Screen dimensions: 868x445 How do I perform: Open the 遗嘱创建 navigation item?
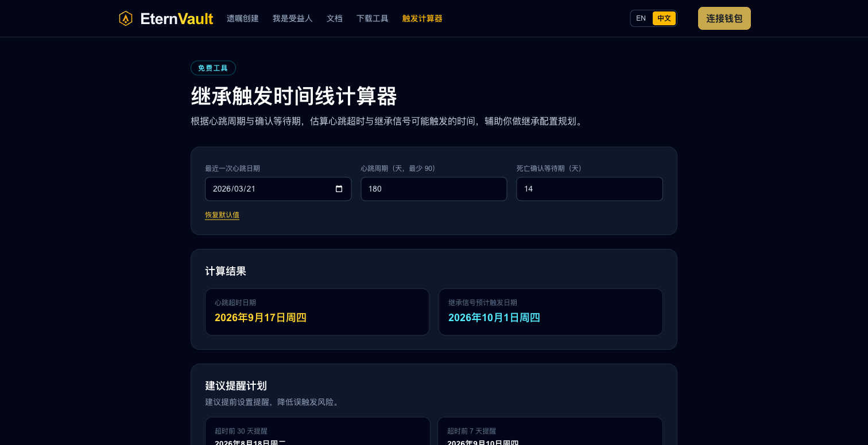[x=242, y=18]
